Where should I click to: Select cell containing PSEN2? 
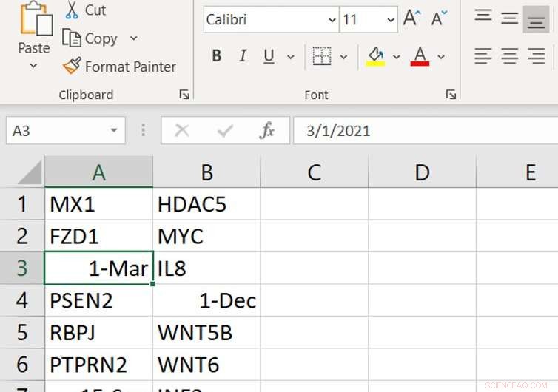(99, 300)
